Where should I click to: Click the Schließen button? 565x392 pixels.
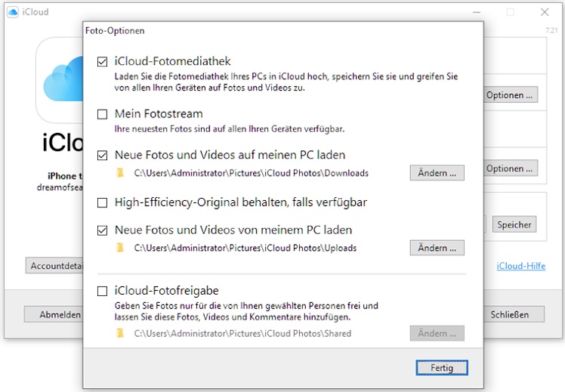(x=515, y=314)
